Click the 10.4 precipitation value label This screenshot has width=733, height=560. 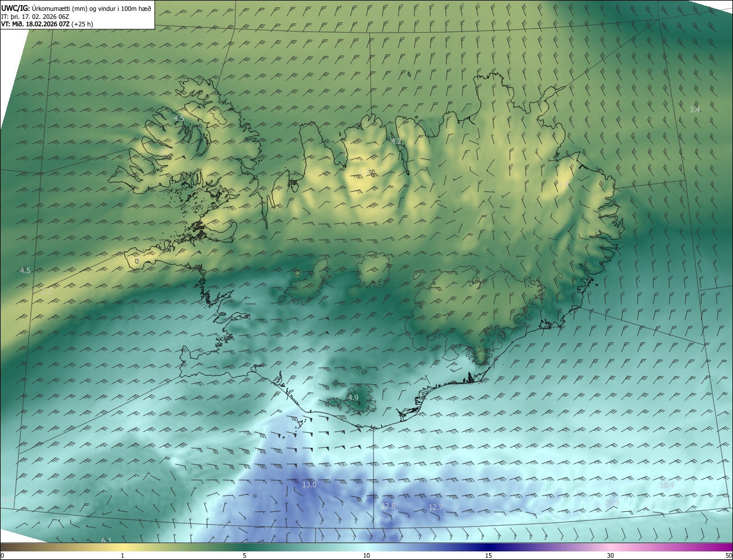667,485
